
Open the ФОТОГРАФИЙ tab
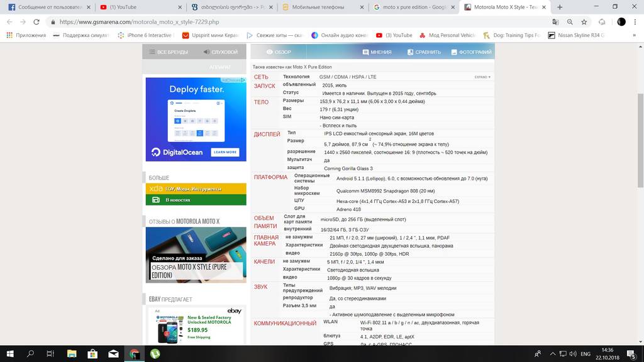471,52
